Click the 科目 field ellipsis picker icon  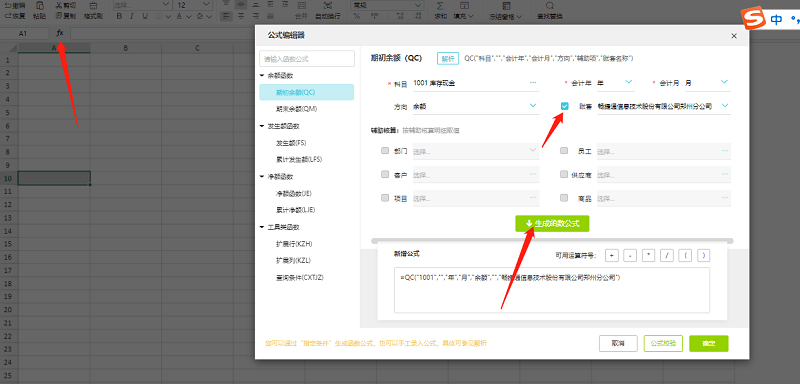533,82
